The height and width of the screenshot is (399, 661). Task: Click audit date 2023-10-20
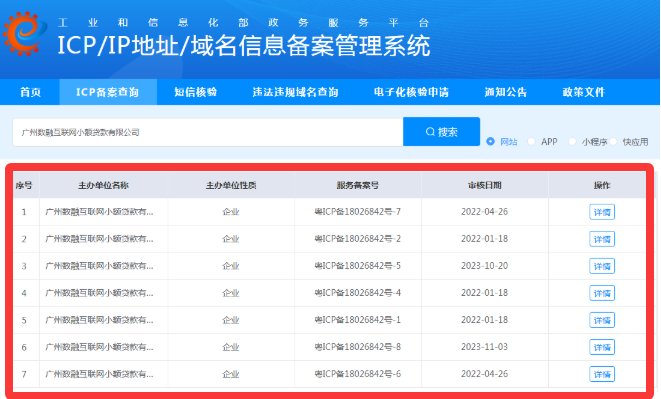[x=484, y=266]
